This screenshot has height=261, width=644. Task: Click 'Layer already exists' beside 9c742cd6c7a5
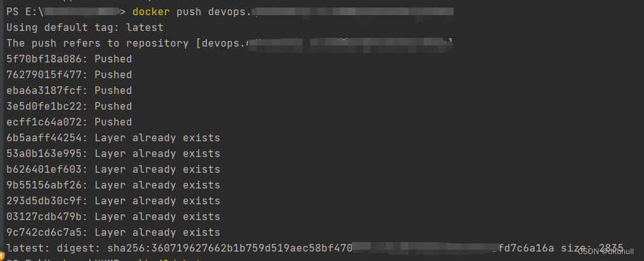tap(158, 232)
